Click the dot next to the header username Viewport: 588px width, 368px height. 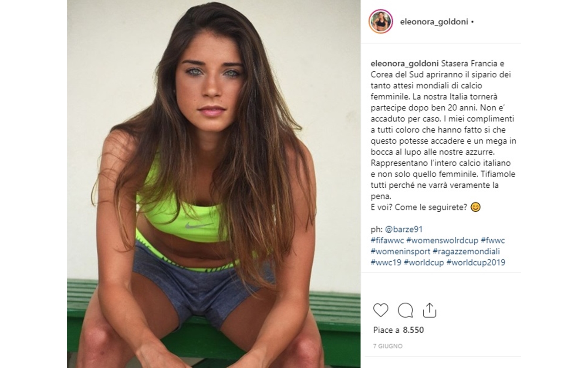[x=473, y=22]
